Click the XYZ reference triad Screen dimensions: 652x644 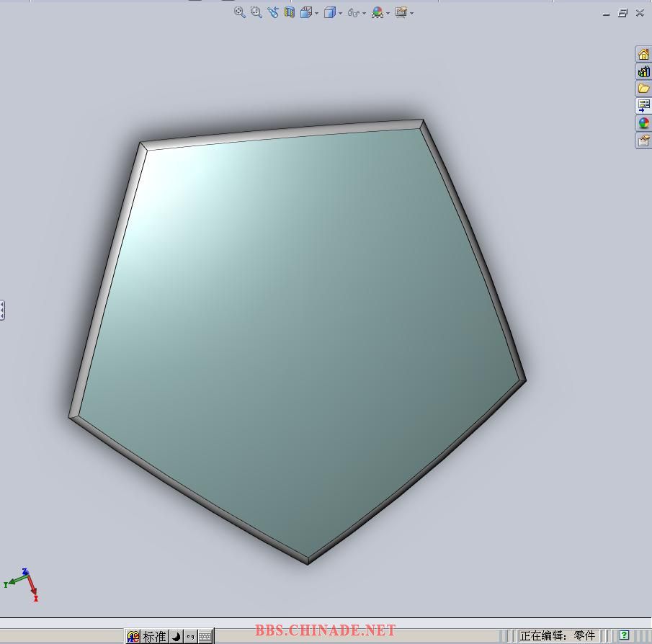coord(22,584)
